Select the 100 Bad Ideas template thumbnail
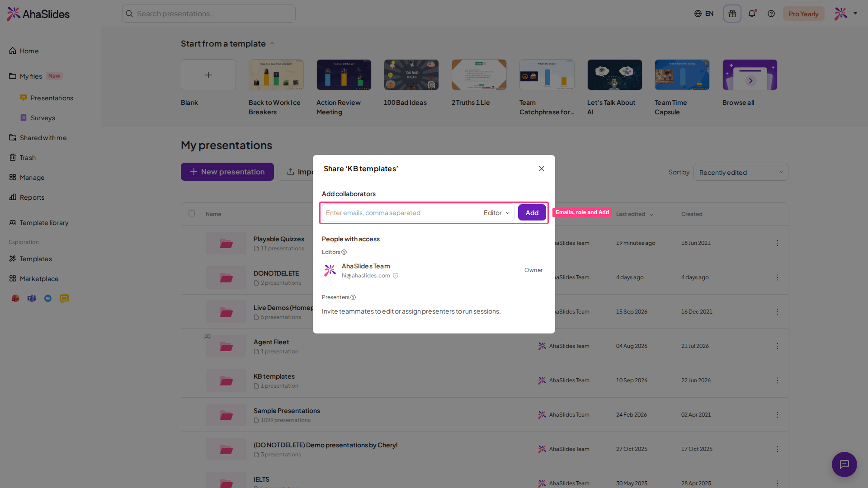The height and width of the screenshot is (488, 868). point(411,75)
